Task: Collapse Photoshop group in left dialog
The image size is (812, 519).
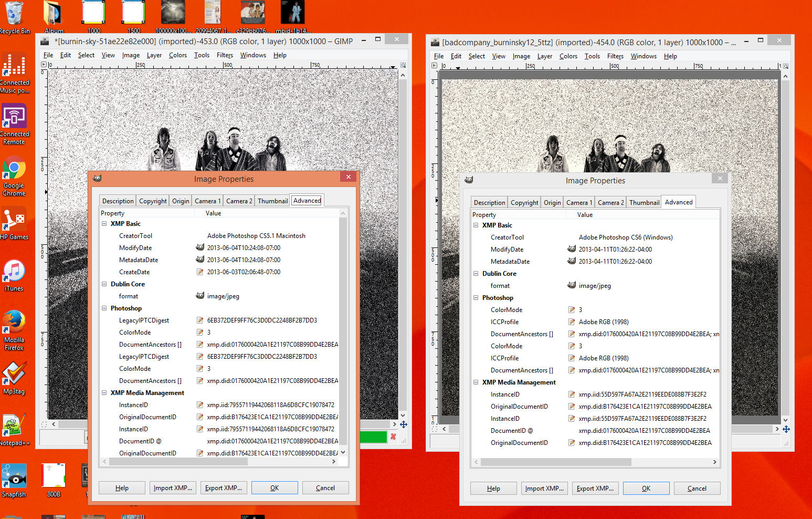Action: tap(104, 308)
